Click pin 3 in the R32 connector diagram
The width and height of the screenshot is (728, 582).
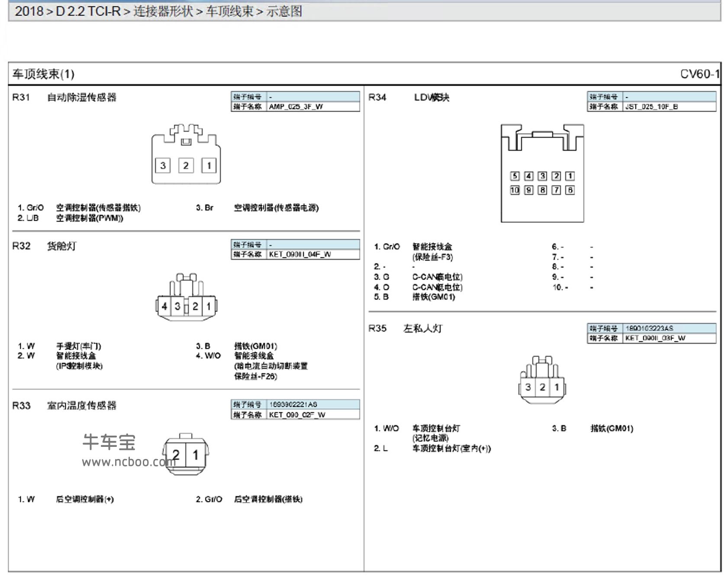tap(177, 306)
